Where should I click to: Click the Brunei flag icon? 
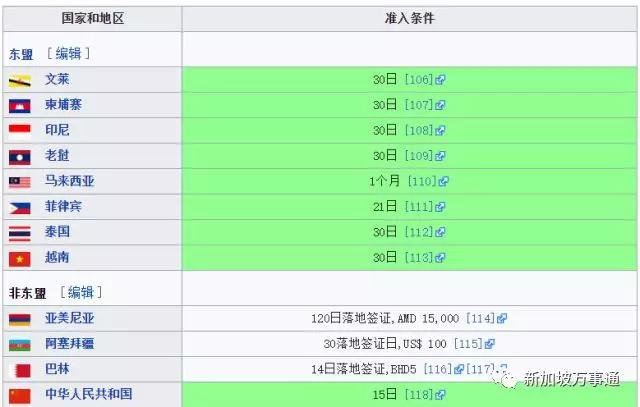[20, 81]
